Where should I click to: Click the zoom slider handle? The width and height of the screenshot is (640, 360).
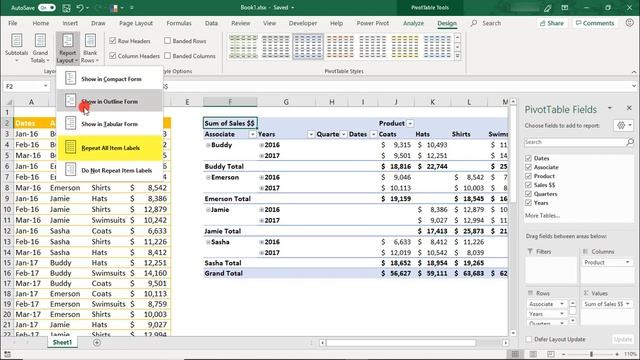[x=591, y=354]
